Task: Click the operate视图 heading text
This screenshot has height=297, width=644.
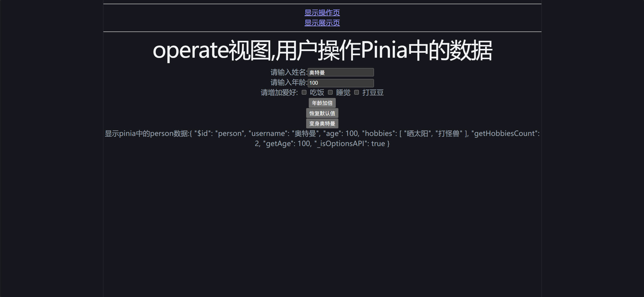Action: pyautogui.click(x=322, y=50)
